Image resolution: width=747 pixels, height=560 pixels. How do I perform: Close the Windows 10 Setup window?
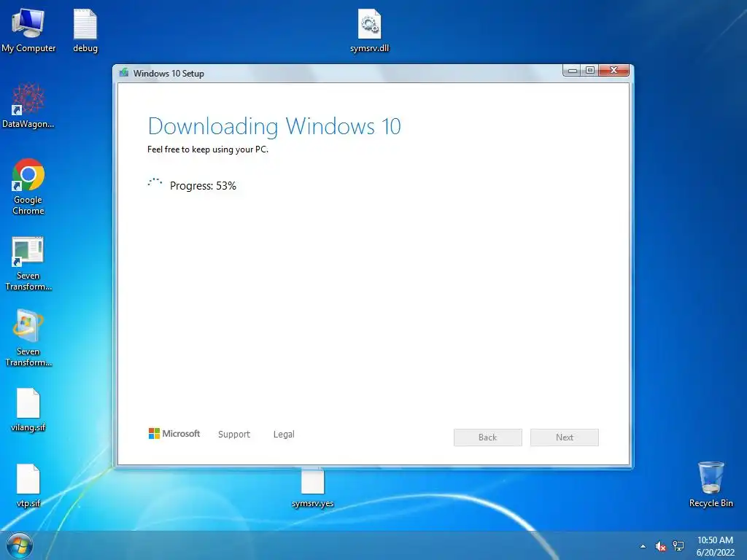(614, 71)
